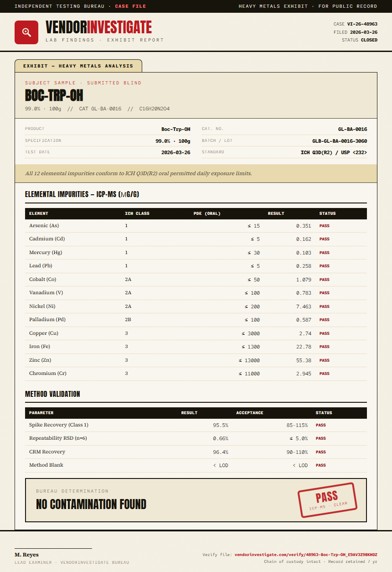The height and width of the screenshot is (572, 392).
Task: Click the Iron result 22.78
Action: pyautogui.click(x=304, y=347)
